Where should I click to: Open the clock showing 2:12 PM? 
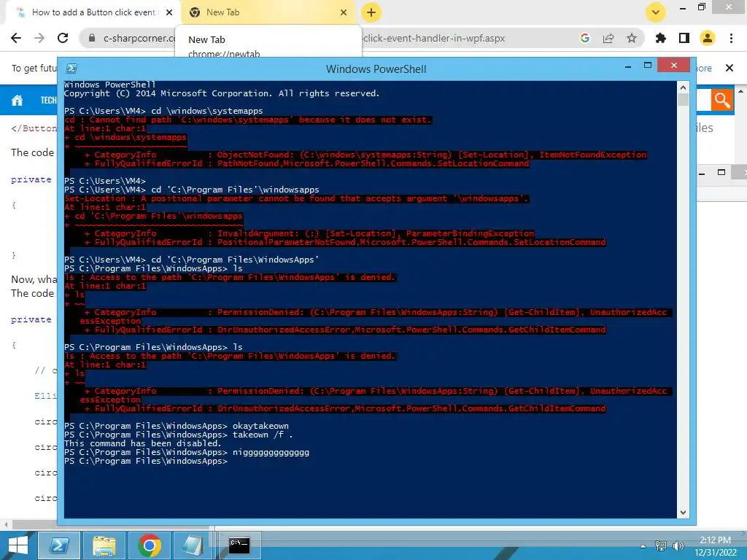(715, 545)
